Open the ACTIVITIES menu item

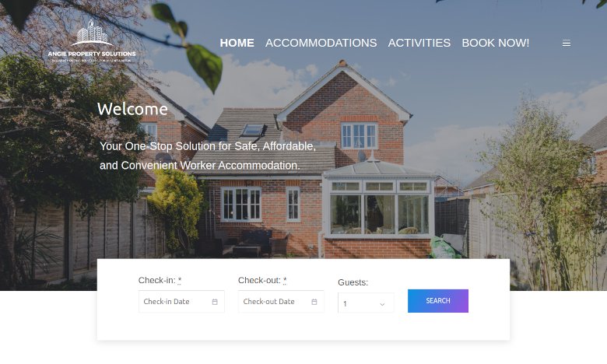[419, 43]
